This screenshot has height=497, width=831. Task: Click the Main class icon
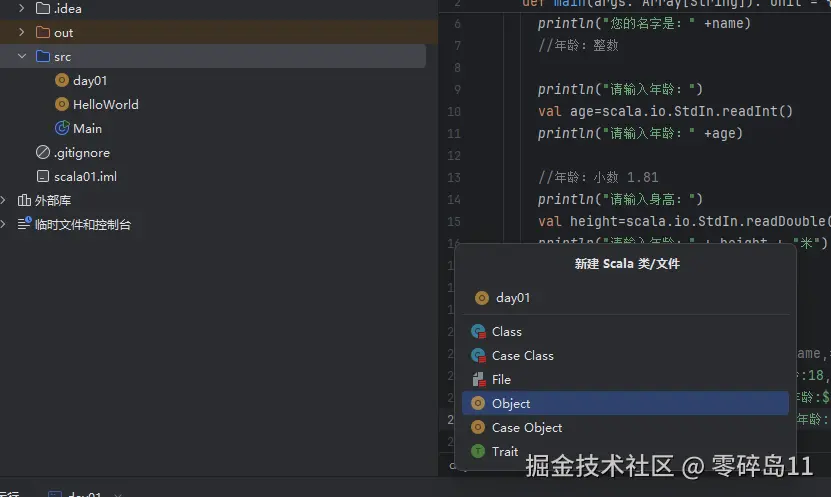[x=62, y=128]
